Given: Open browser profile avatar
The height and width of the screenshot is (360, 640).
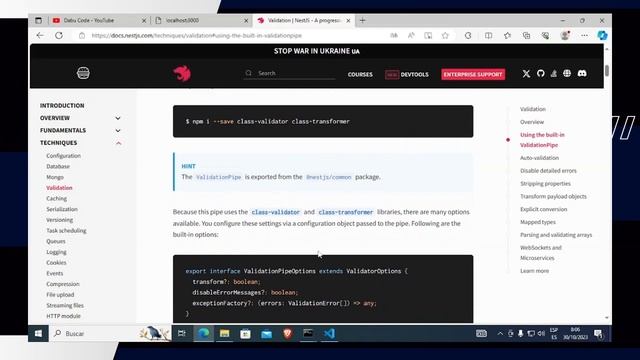Looking at the screenshot, I should [x=565, y=36].
